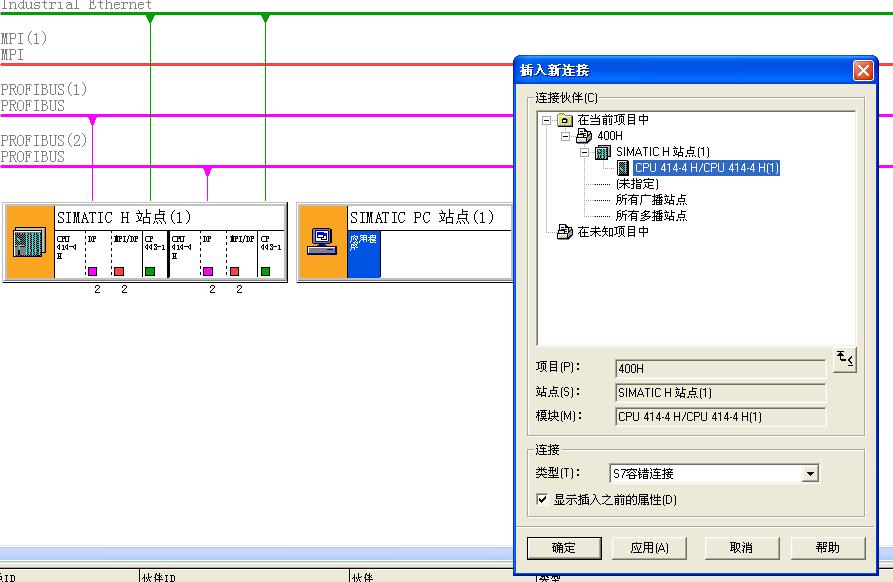Close the 插入新连接 dialog
The width and height of the screenshot is (893, 582).
[863, 71]
